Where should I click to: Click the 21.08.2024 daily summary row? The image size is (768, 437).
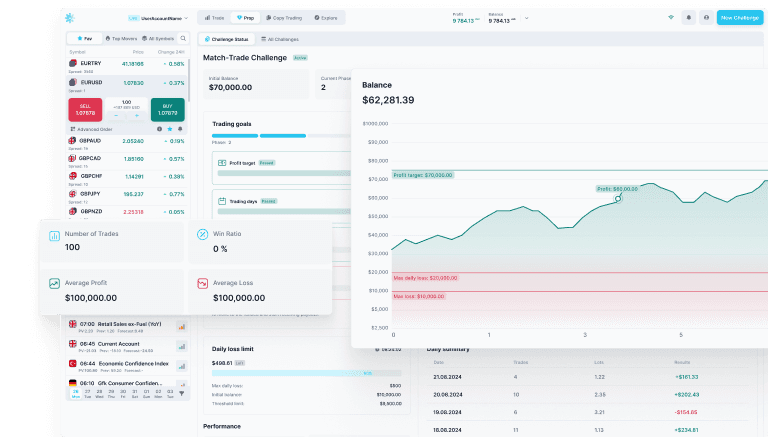(x=589, y=377)
